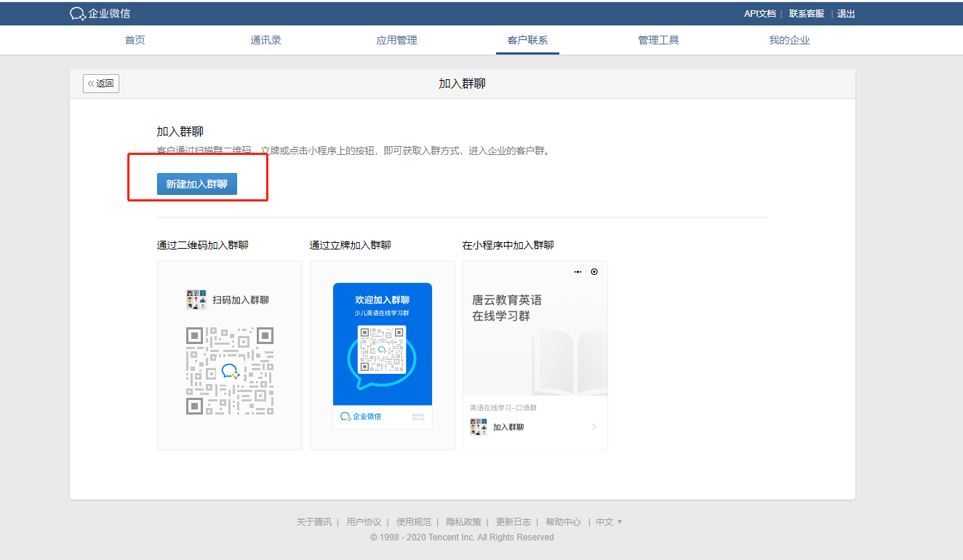963x560 pixels.
Task: Go to the 首页 tab
Action: (135, 40)
